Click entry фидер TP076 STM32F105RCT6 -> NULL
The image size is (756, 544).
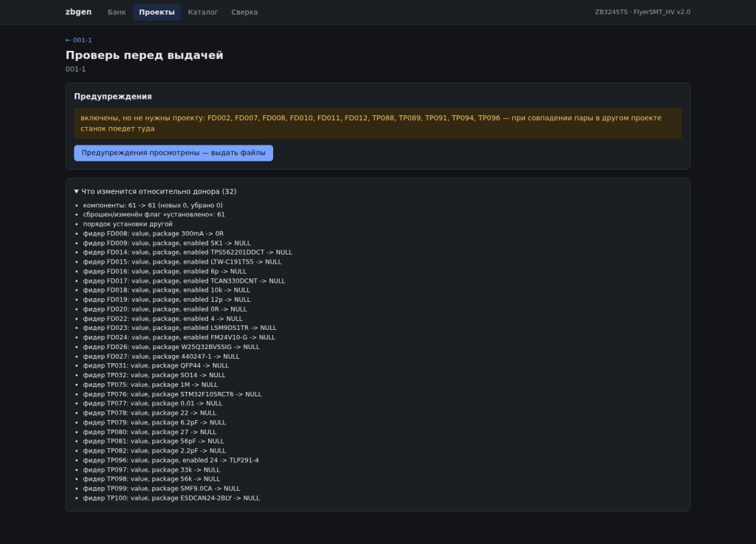point(172,394)
